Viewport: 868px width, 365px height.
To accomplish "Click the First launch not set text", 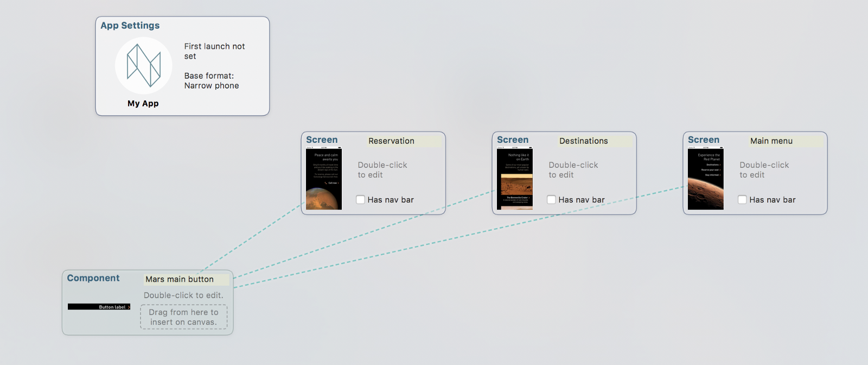I will pyautogui.click(x=215, y=51).
